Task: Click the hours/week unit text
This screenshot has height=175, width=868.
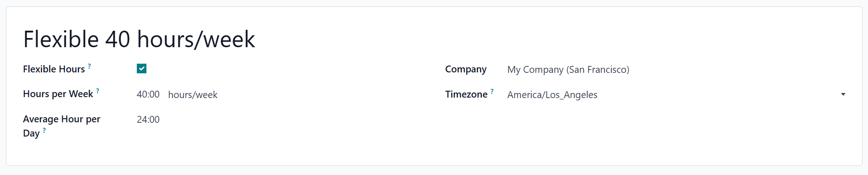Action: click(193, 95)
